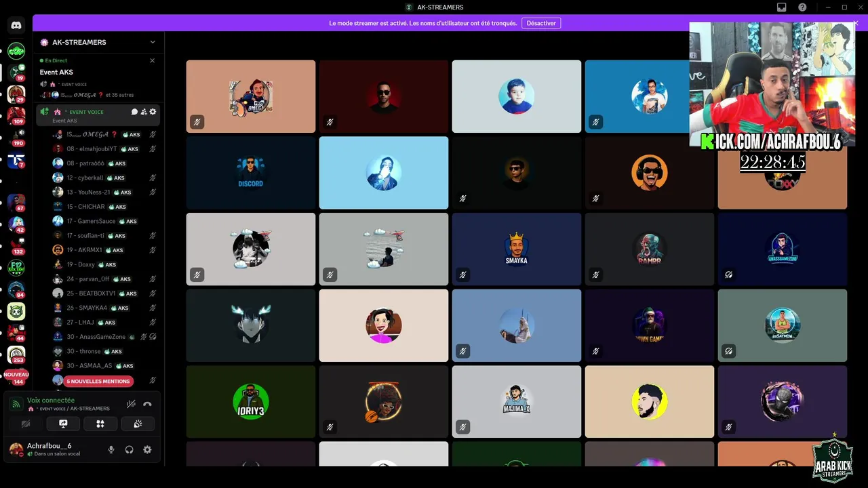
Task: Select user 13 - YouNess-21 in list
Action: [104, 192]
